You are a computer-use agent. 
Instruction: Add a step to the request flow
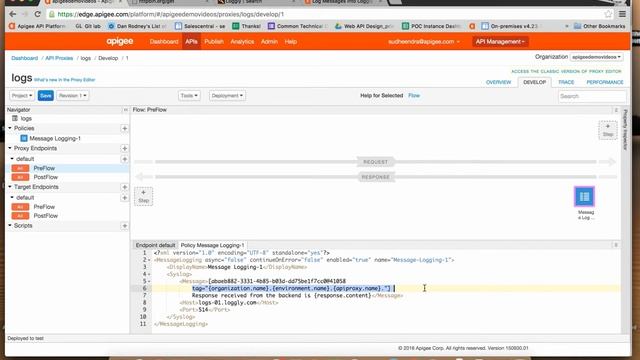tap(608, 130)
